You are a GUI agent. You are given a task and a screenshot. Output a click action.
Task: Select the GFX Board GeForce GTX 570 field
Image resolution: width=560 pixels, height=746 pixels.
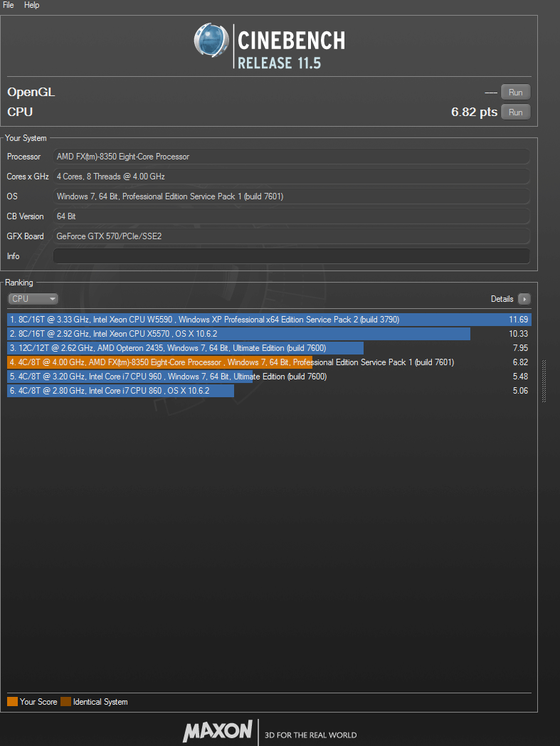291,236
